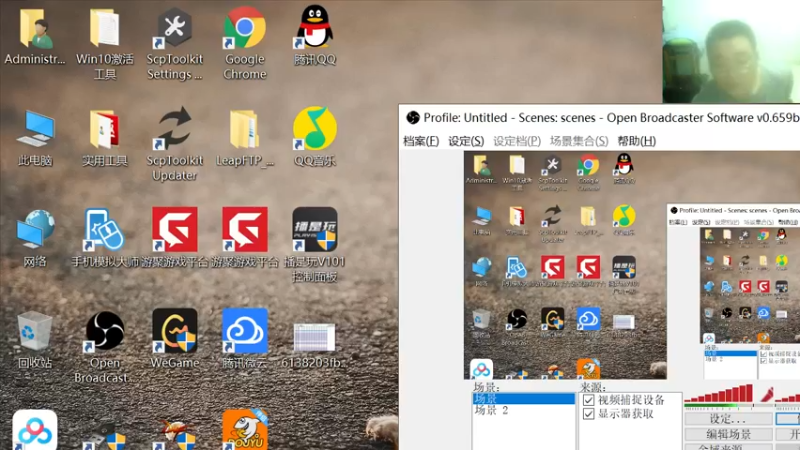Launch Open Broadcaster desktop shortcut
The image size is (800, 450).
click(x=105, y=347)
